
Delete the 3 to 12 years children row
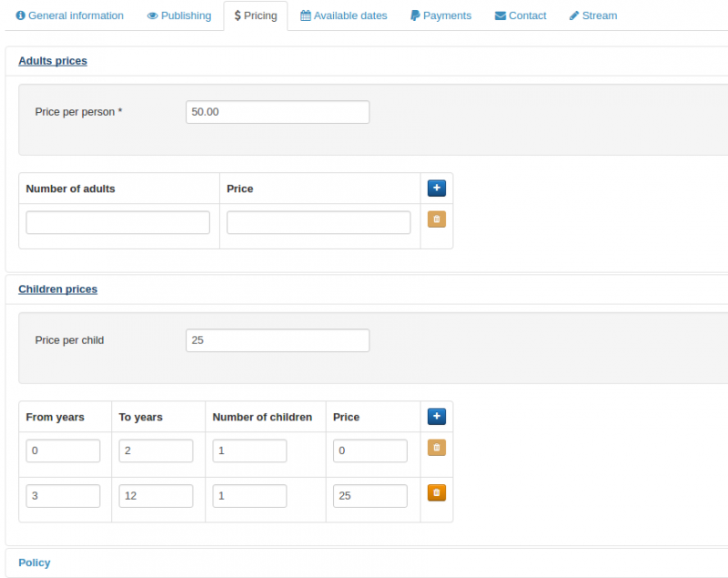[437, 493]
